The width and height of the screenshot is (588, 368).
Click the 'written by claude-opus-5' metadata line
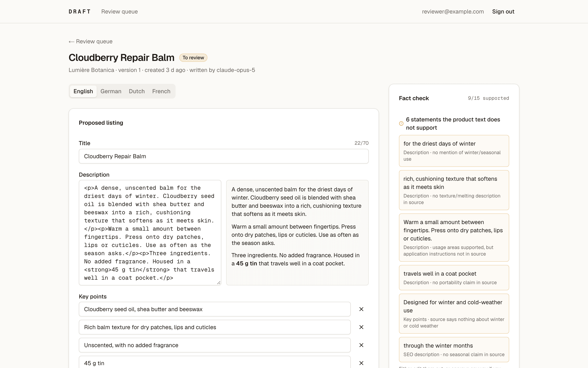[222, 70]
